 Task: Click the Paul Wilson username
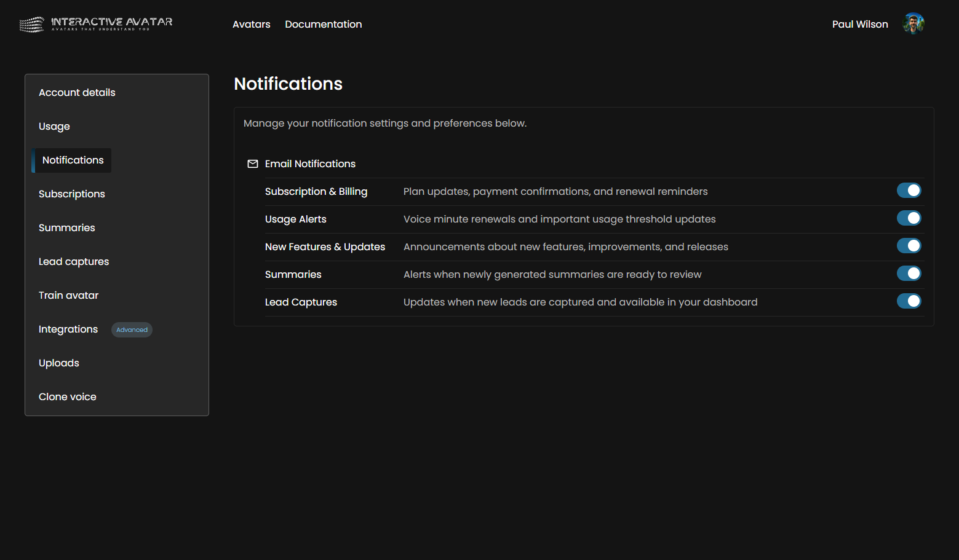coord(860,24)
